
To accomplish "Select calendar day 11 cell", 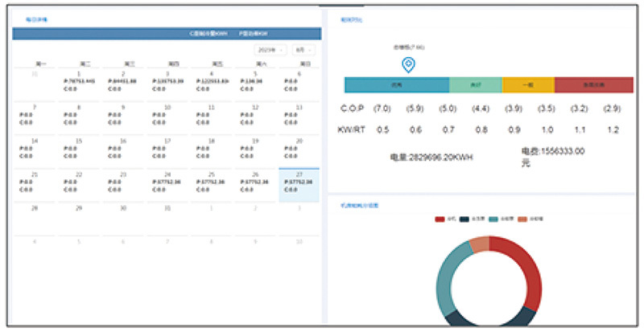I will (x=211, y=117).
